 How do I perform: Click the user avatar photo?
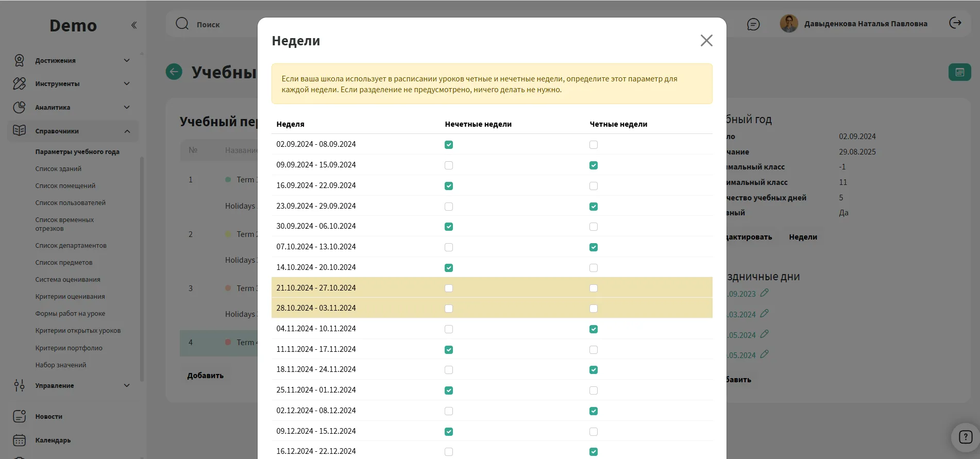(x=789, y=24)
